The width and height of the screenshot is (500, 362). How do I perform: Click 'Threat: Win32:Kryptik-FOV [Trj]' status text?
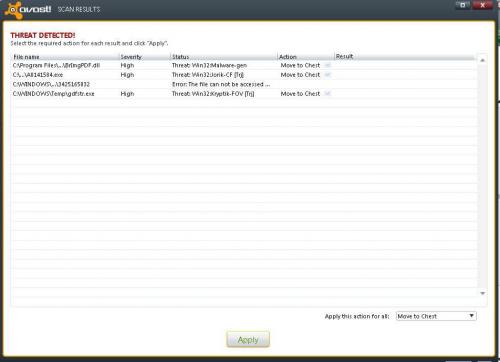coord(213,94)
